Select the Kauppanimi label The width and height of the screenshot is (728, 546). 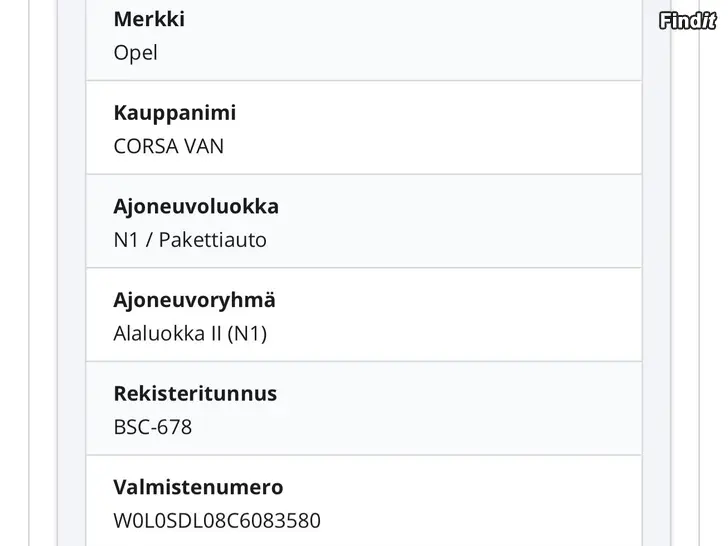(175, 113)
